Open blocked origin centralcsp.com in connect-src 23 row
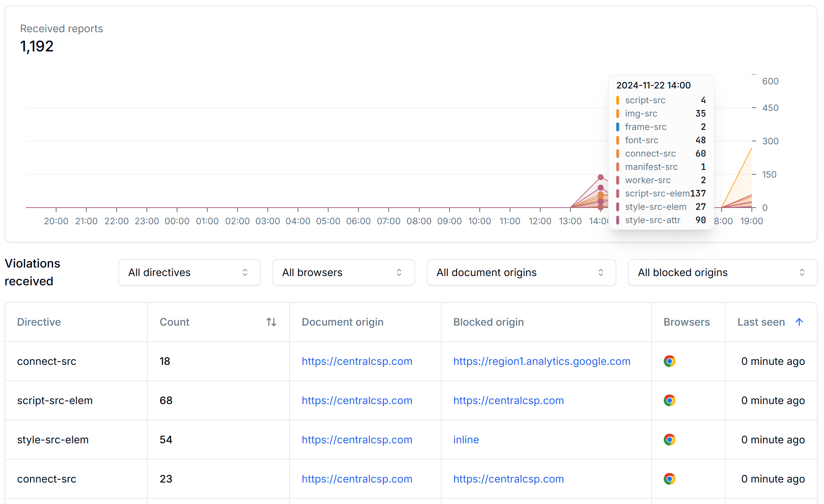Viewport: 824px width, 504px height. pos(509,479)
